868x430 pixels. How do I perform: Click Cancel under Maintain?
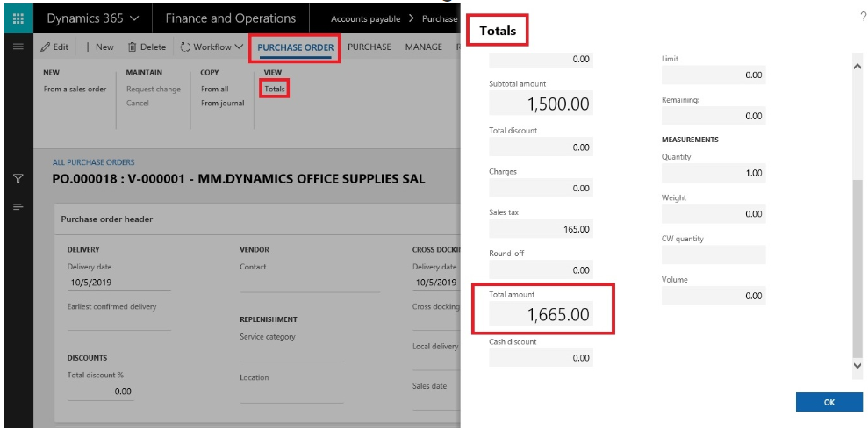pos(137,103)
